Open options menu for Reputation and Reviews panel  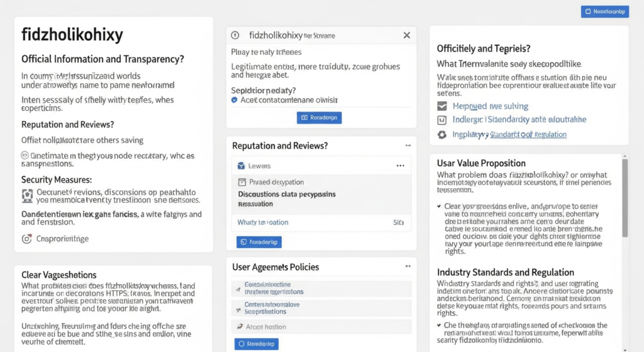coord(408,145)
